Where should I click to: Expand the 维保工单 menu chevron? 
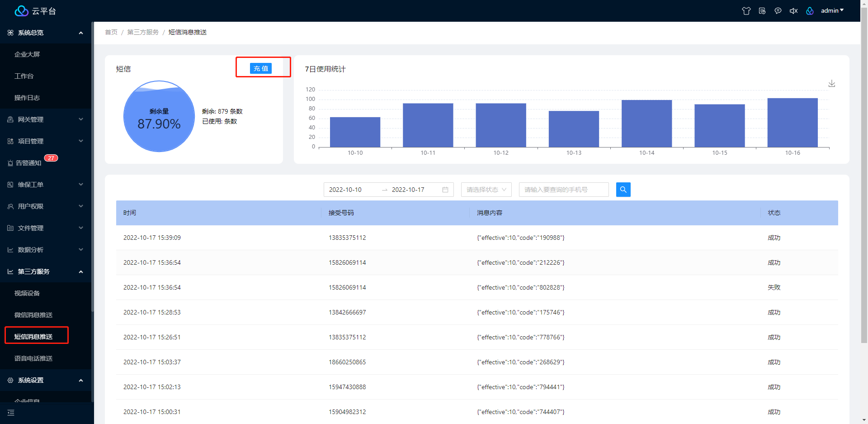[81, 185]
